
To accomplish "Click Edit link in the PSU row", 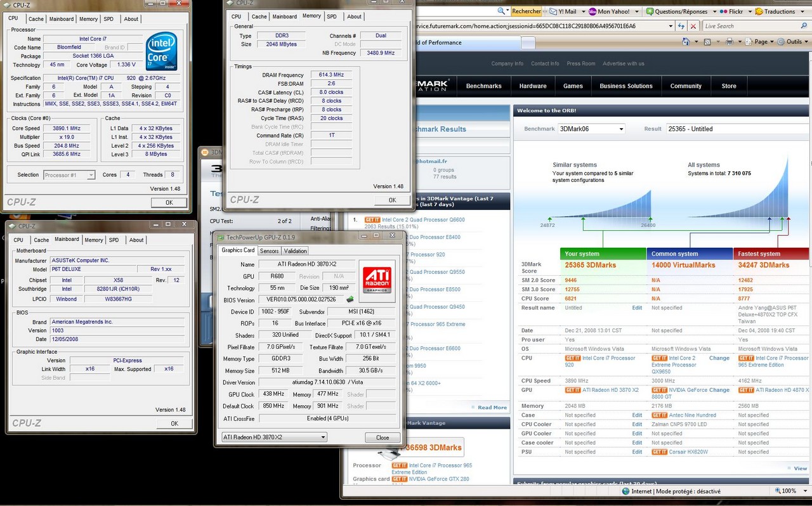I will click(x=637, y=452).
